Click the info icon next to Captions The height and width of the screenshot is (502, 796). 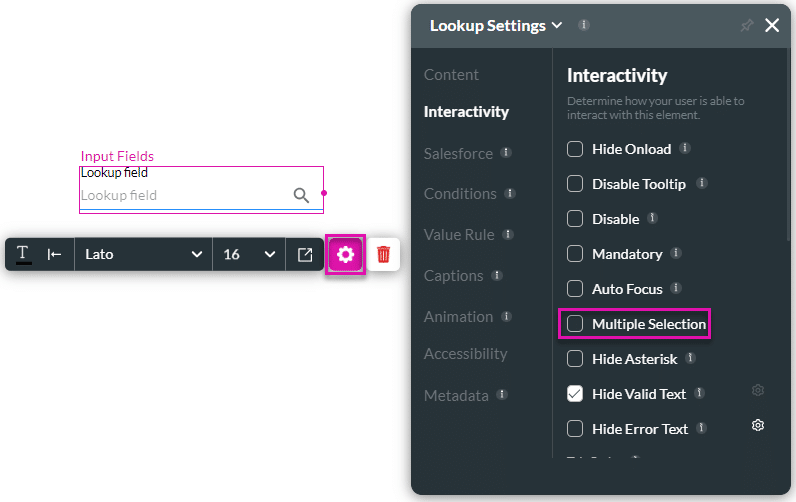point(496,275)
